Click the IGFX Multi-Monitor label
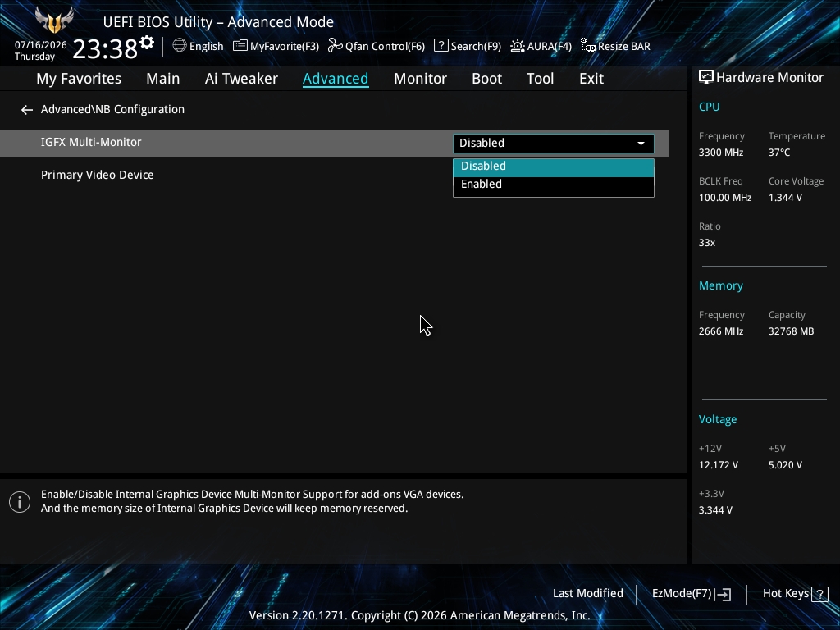840x630 pixels. coord(91,143)
